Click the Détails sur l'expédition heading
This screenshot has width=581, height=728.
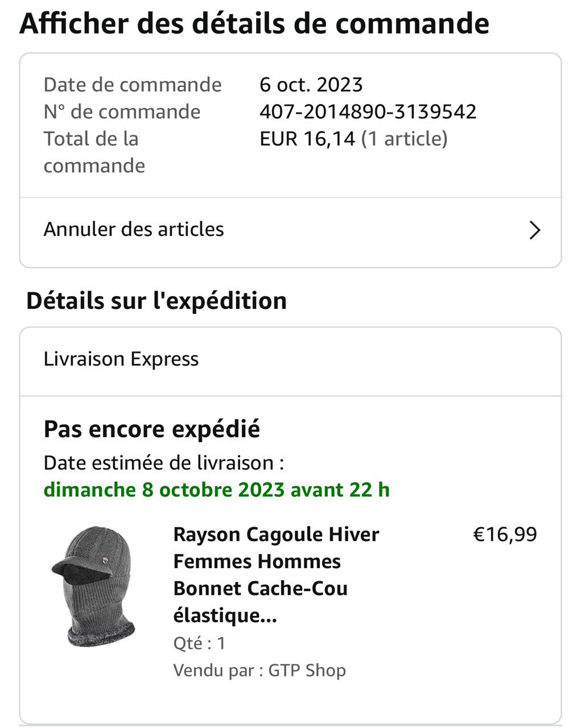156,301
